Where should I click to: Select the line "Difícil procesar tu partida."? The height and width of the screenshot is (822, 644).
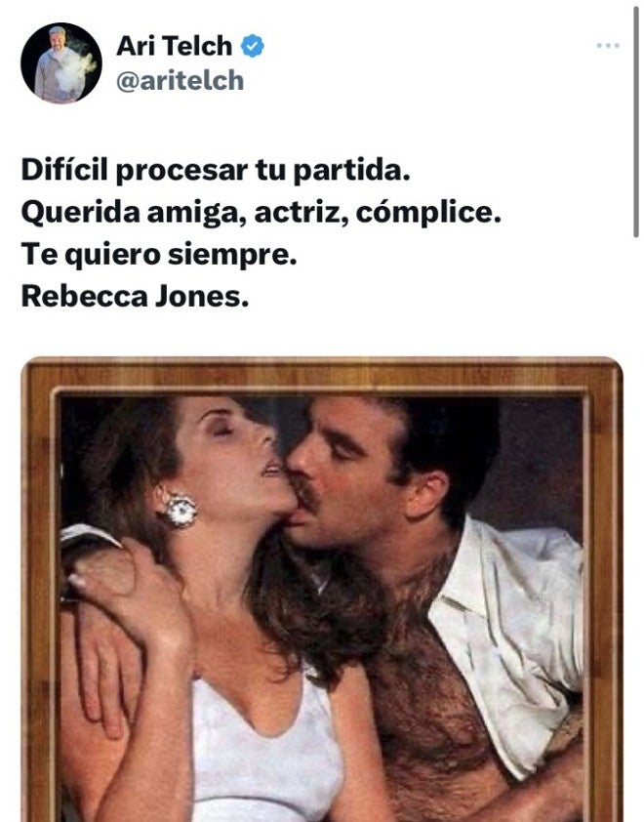(216, 171)
